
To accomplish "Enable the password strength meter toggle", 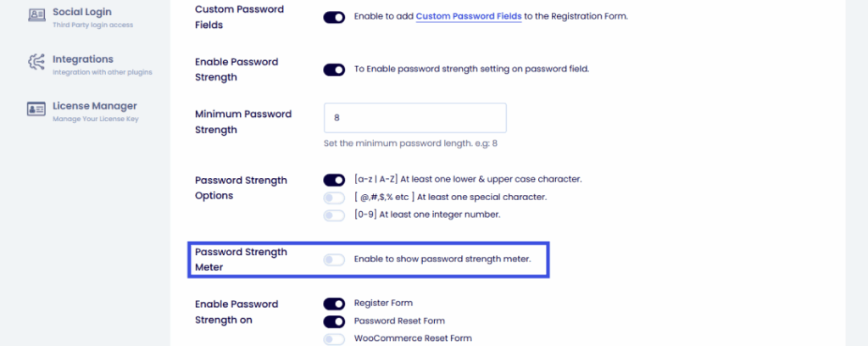I will (334, 259).
